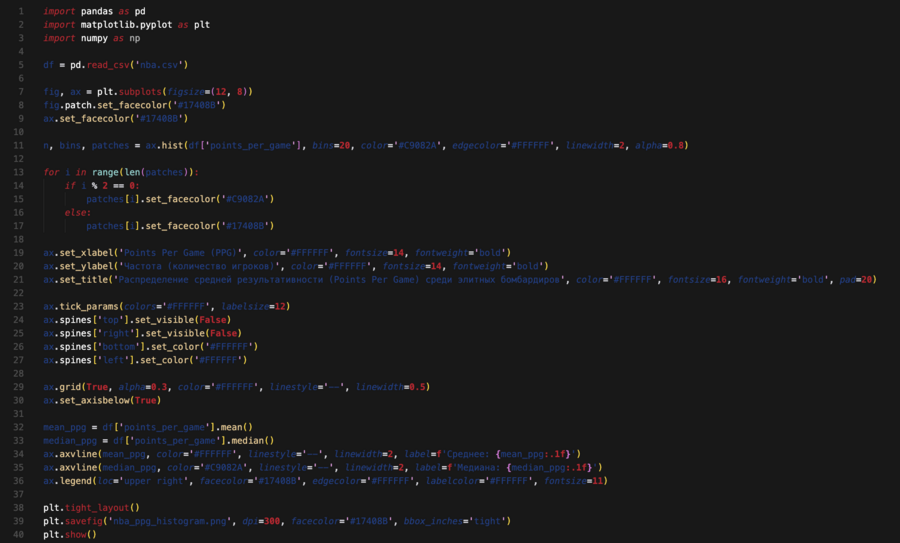The width and height of the screenshot is (900, 543).
Task: Click 'dpi=300' argument on line 39
Action: 261,521
